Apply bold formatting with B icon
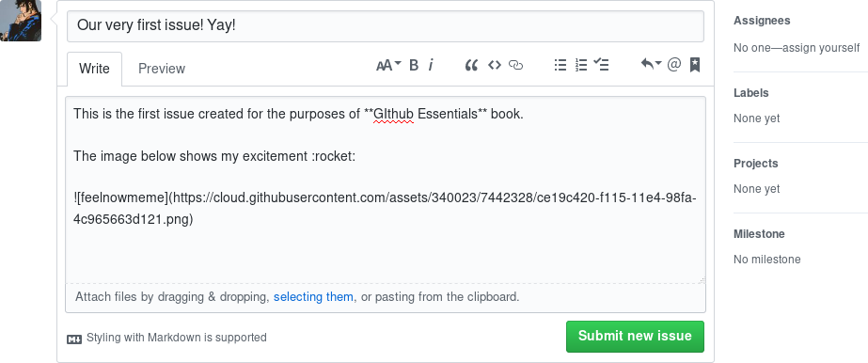 coord(414,65)
